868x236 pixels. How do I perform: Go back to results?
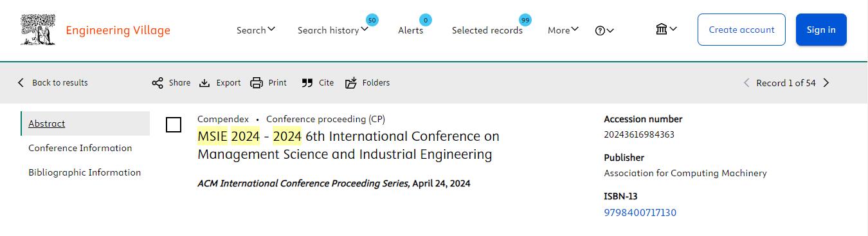pyautogui.click(x=53, y=82)
